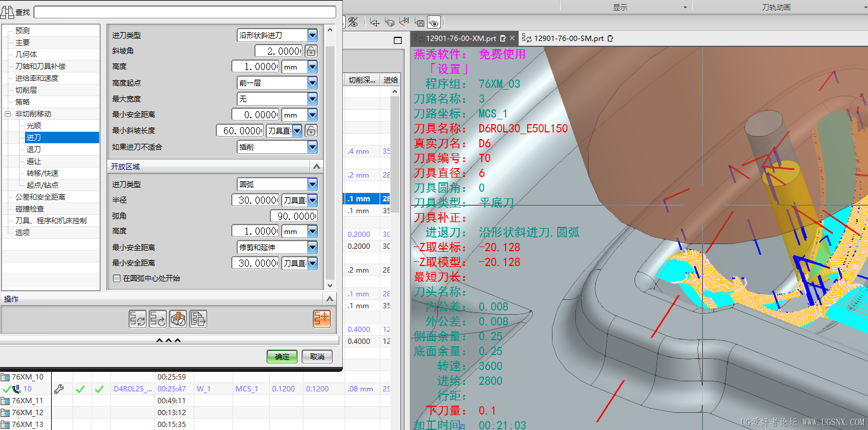Click the move coordinate system toolbar icon
Image resolution: width=868 pixels, height=430 pixels.
[x=374, y=23]
